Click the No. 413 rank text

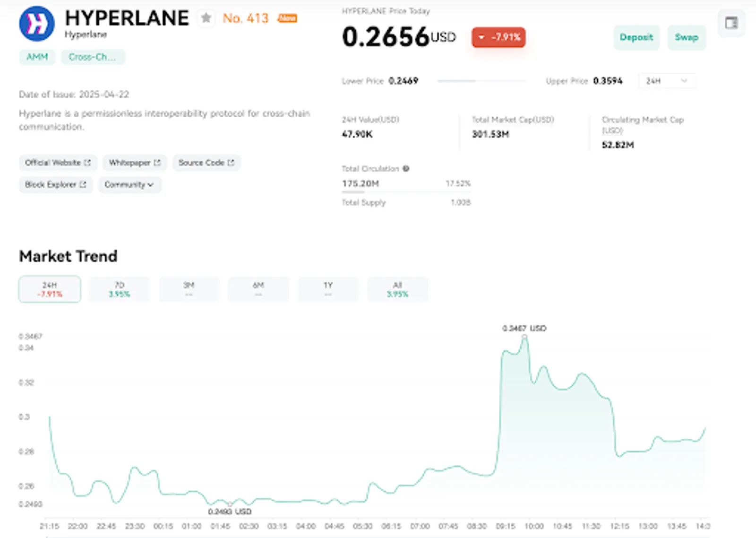[246, 18]
